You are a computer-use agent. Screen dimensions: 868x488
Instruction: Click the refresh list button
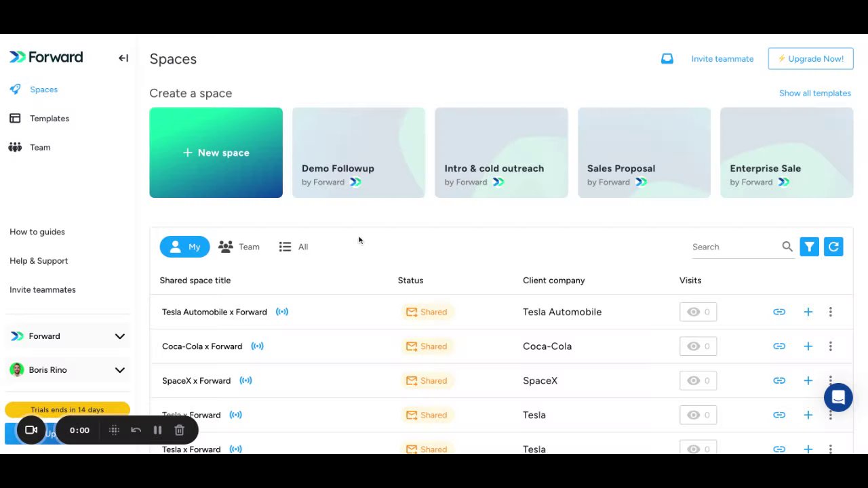[833, 247]
